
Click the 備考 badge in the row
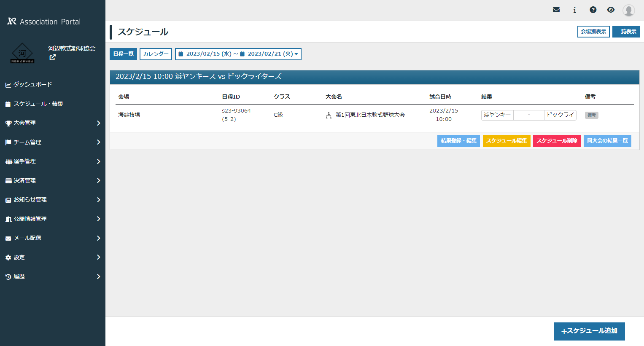click(591, 115)
